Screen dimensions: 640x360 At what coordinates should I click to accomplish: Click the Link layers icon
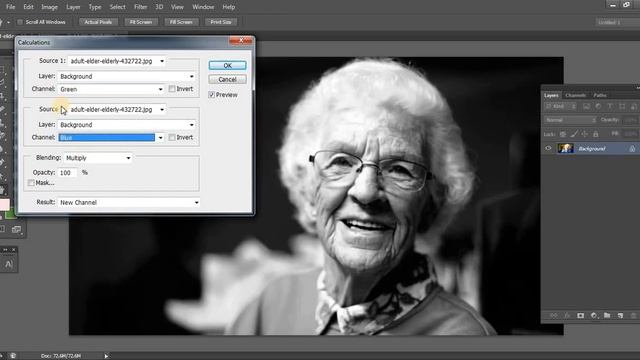point(554,316)
